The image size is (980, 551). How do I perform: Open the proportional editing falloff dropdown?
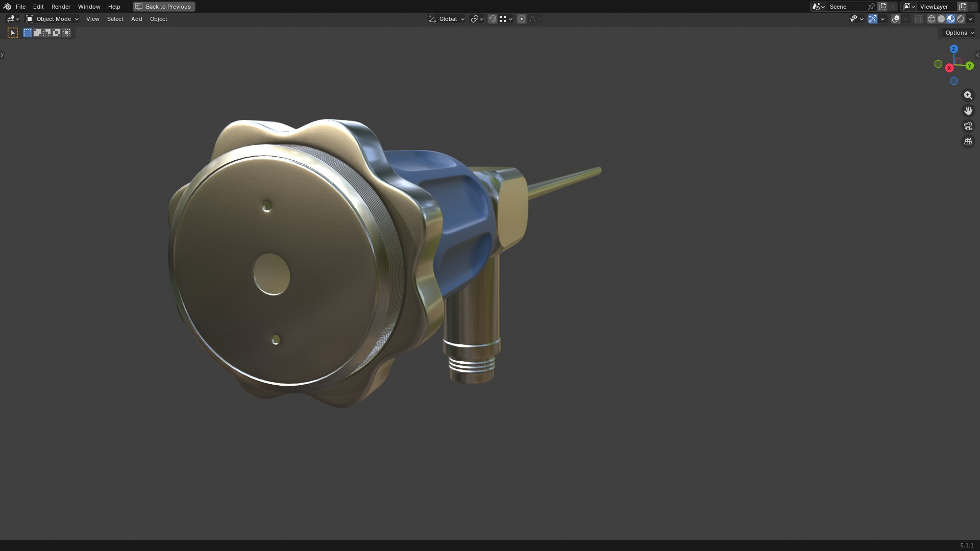(535, 19)
